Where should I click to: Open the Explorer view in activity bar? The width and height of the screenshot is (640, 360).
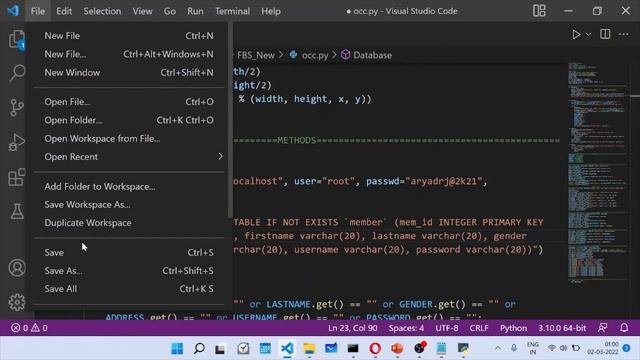point(17,39)
